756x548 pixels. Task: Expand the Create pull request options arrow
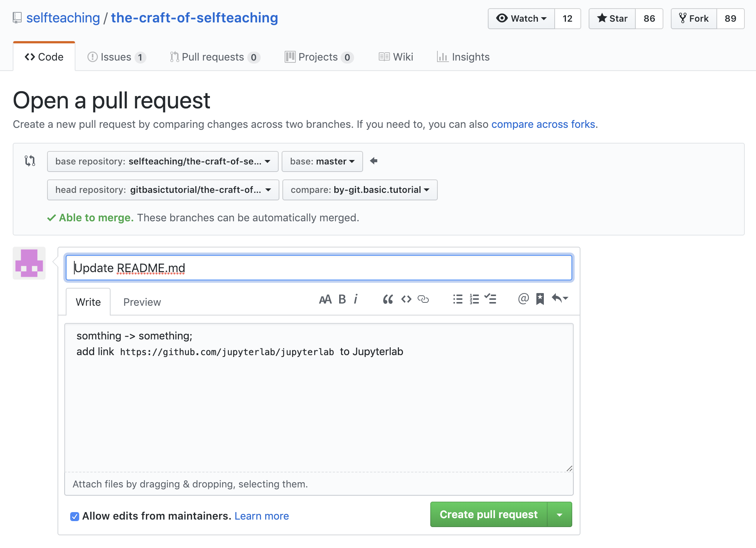tap(560, 515)
